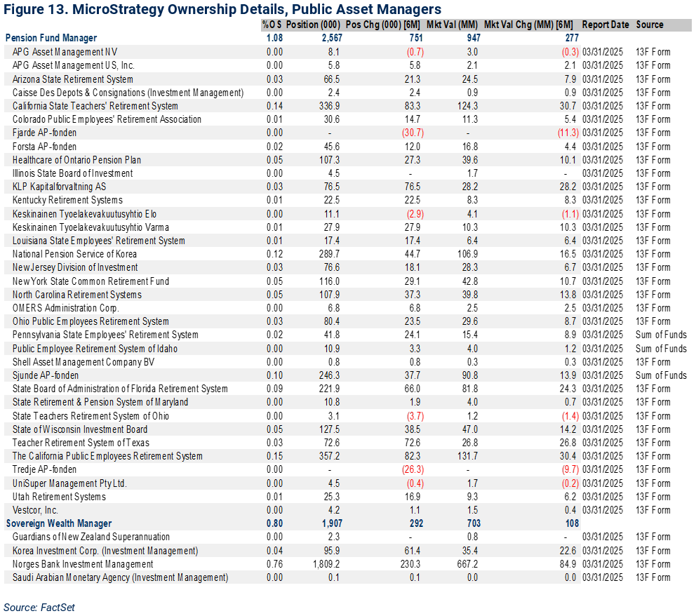696x616 pixels.
Task: Select UniSuper Management Pty Ltd. row name
Action: click(69, 483)
